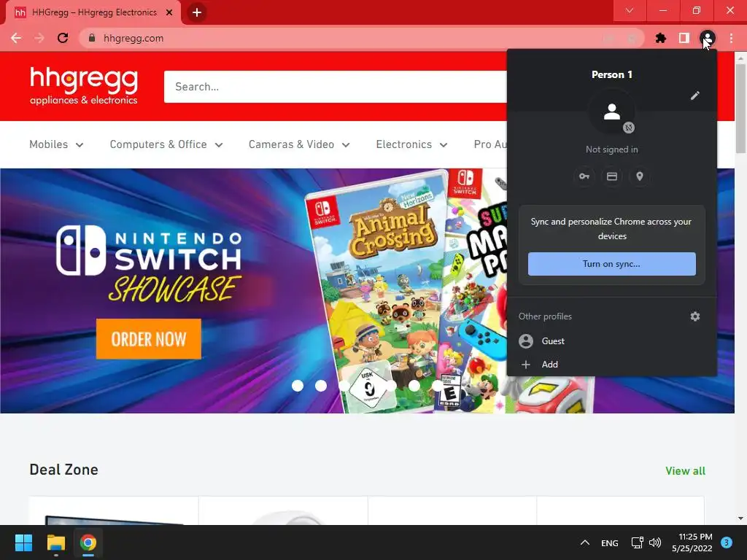
Task: Open addresses location pin icon
Action: coord(640,176)
